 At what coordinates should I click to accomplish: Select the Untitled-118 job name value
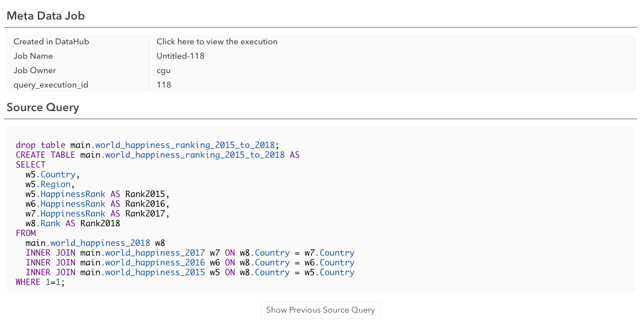[180, 56]
